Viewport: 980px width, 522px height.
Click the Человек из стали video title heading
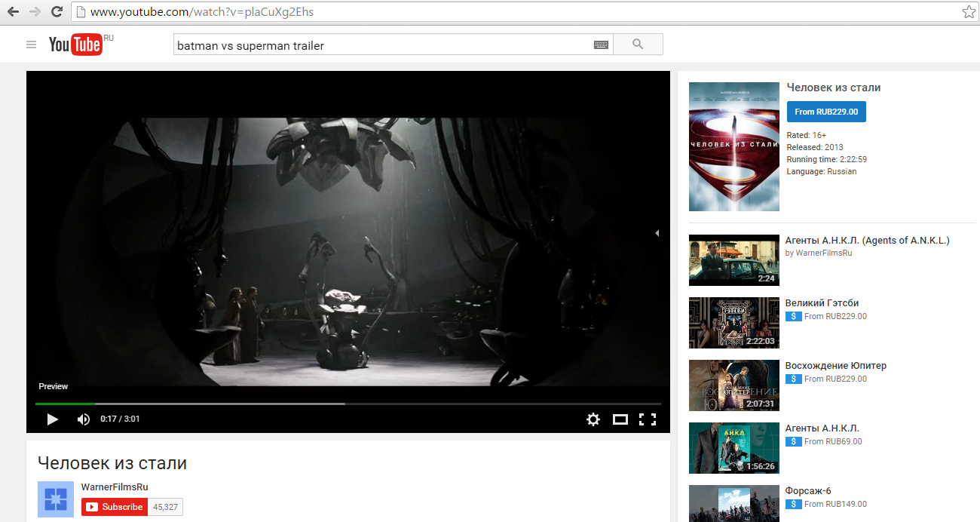(x=112, y=463)
